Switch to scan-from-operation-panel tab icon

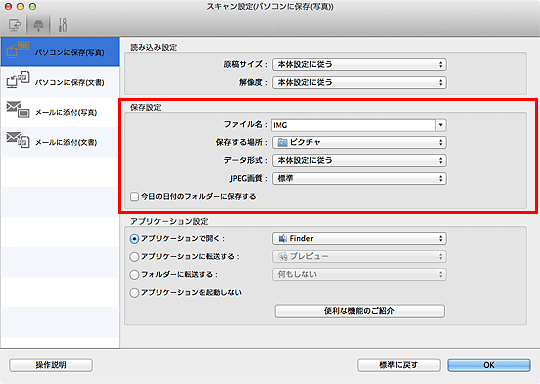pyautogui.click(x=38, y=25)
